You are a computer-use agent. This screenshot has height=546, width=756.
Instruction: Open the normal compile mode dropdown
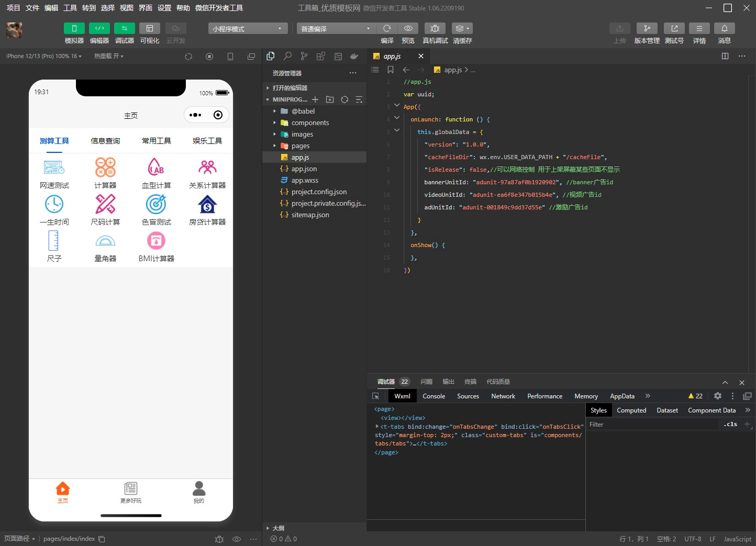point(336,29)
